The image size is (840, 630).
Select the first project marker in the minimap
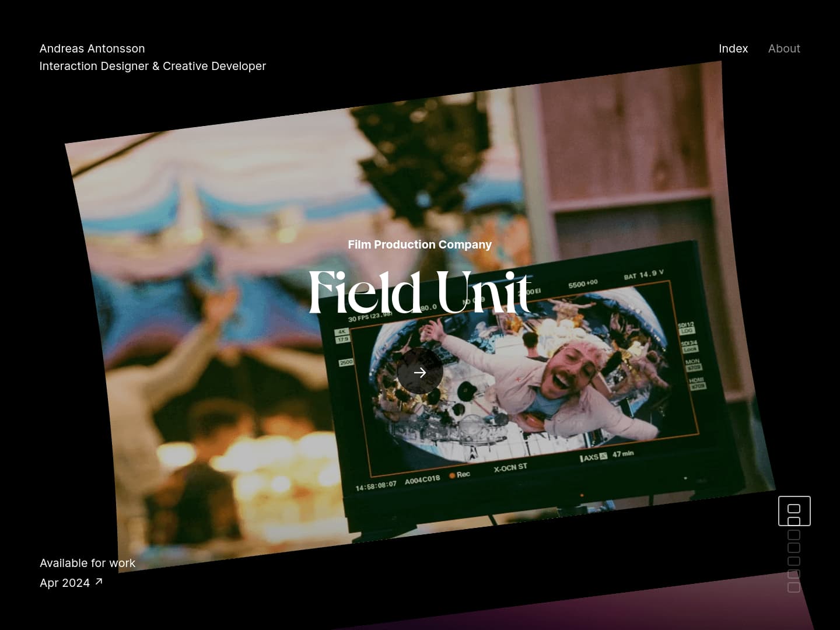[794, 509]
